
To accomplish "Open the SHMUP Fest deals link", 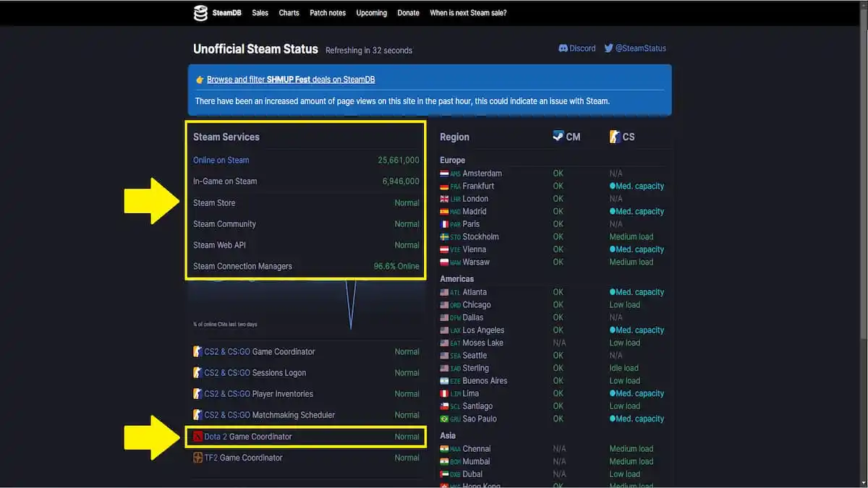I will (291, 80).
